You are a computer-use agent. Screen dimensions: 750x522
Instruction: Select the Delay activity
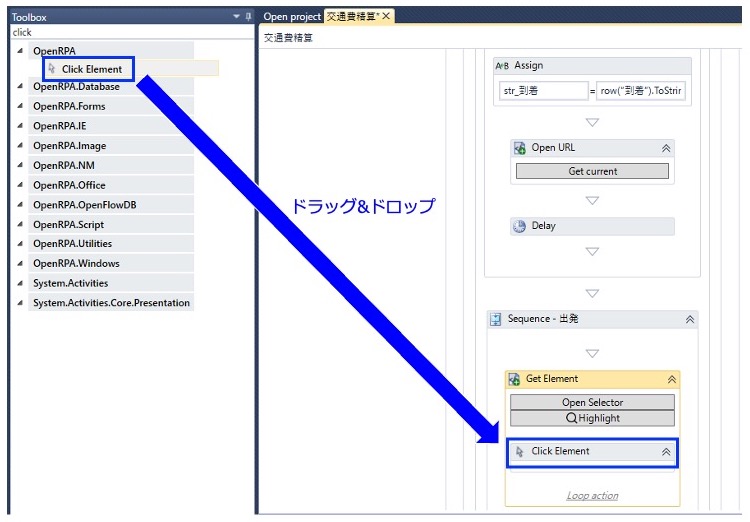tap(592, 226)
